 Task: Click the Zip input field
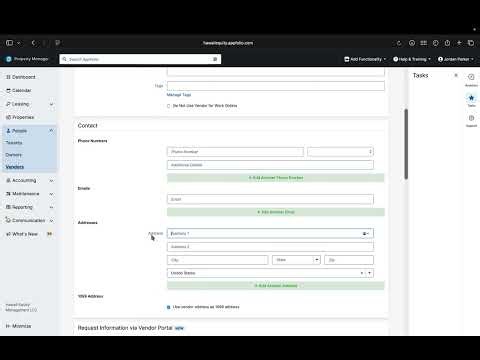coord(349,260)
